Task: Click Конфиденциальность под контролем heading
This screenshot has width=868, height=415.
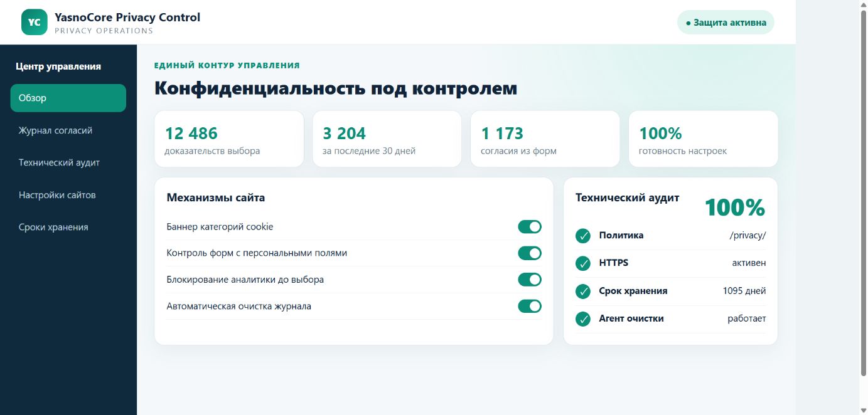Action: pyautogui.click(x=336, y=88)
